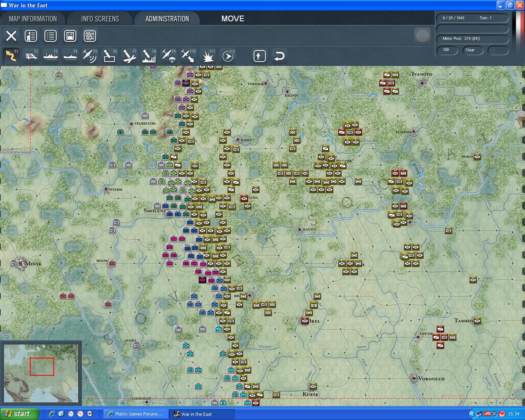Open the Windows start menu
This screenshot has width=525, height=420.
[x=20, y=414]
